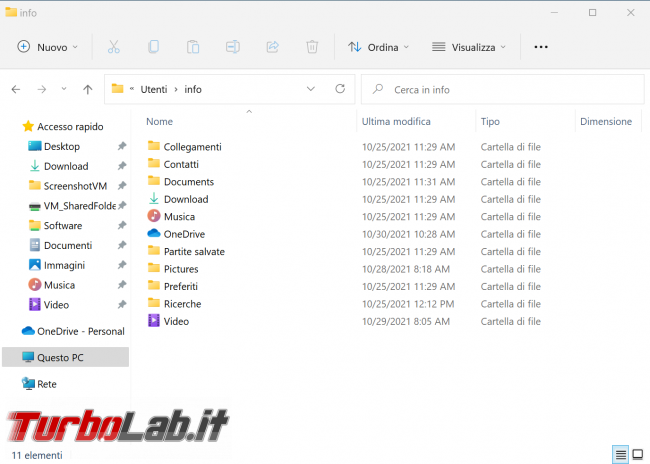Sort by Ultima modifica column header
The width and height of the screenshot is (650, 464).
(396, 121)
